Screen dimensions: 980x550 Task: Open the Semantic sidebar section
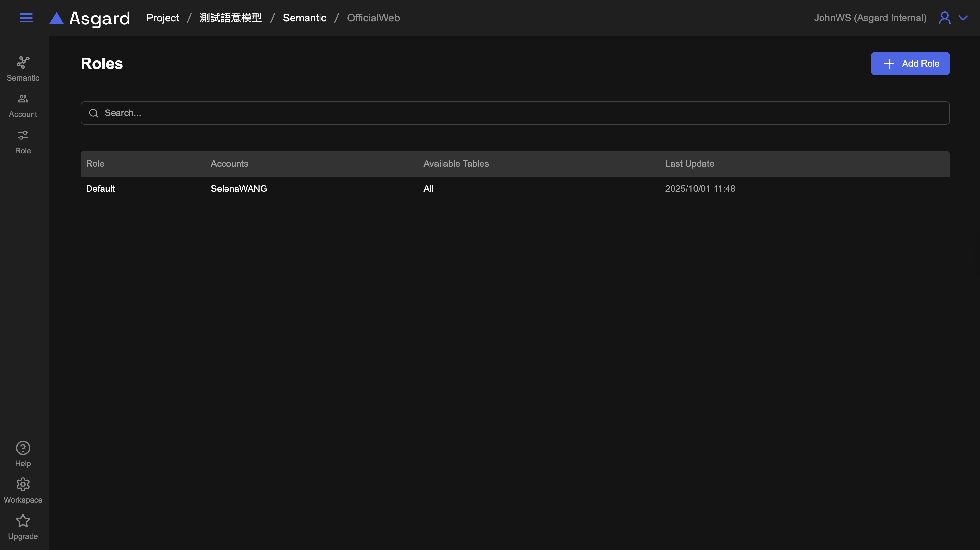pos(23,68)
